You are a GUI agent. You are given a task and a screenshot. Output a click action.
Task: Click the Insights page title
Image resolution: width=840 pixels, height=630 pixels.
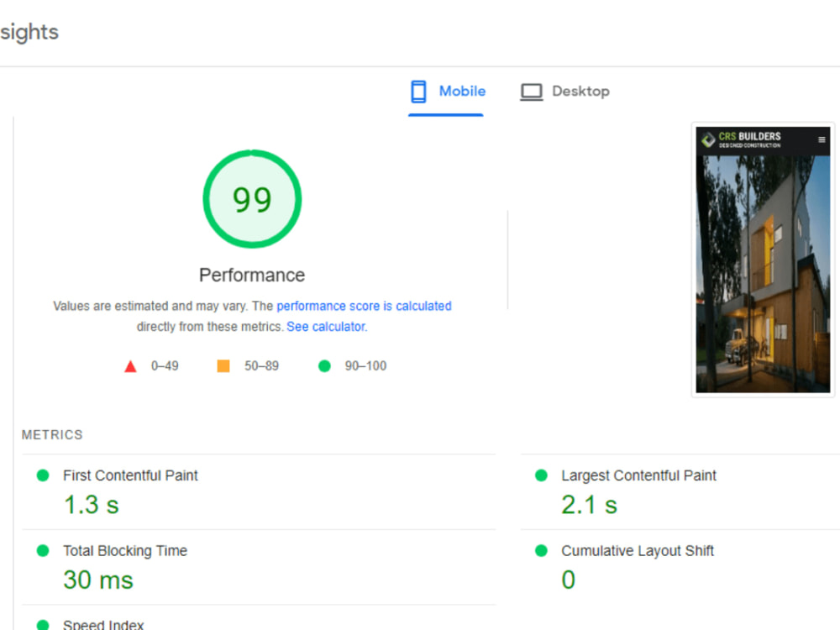(29, 32)
